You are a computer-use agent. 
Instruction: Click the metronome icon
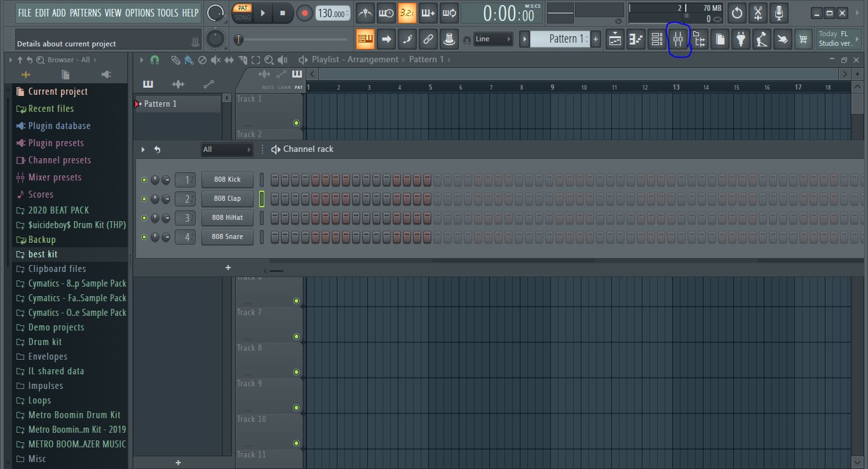click(365, 13)
